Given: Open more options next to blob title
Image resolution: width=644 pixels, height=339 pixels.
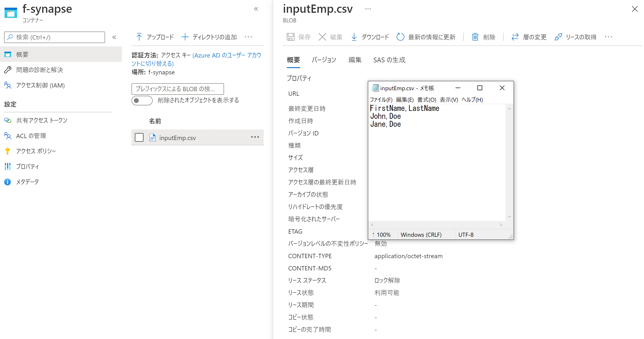Looking at the screenshot, I should click(x=368, y=9).
